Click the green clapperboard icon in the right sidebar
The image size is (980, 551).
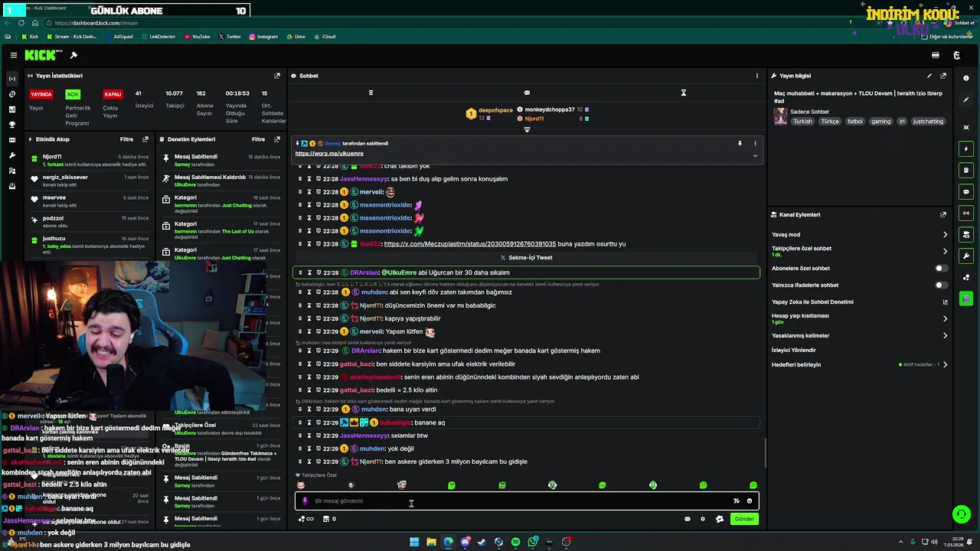point(966,298)
